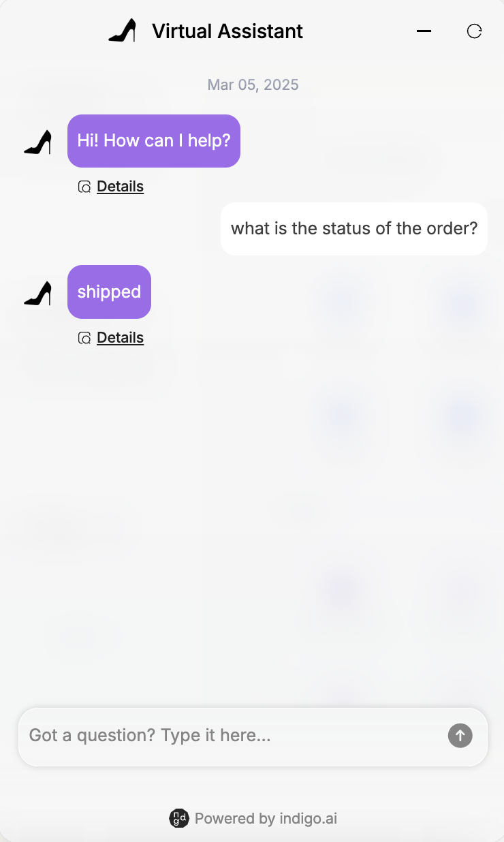Click the avatar beside the greeting message
504x842 pixels.
click(38, 142)
